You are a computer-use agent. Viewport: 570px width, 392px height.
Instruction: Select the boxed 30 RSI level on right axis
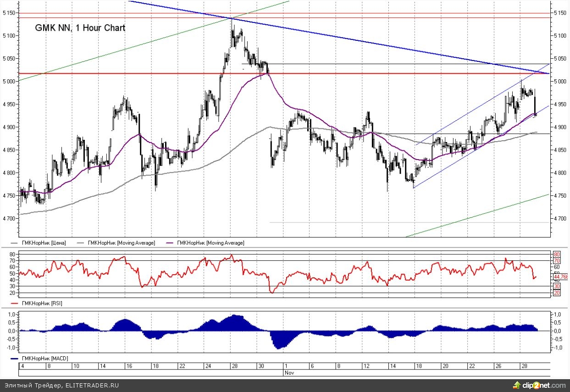[557, 286]
